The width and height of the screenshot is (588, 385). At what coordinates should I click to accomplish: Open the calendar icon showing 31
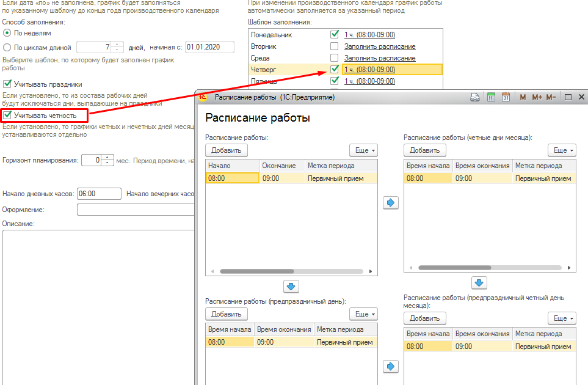[506, 97]
